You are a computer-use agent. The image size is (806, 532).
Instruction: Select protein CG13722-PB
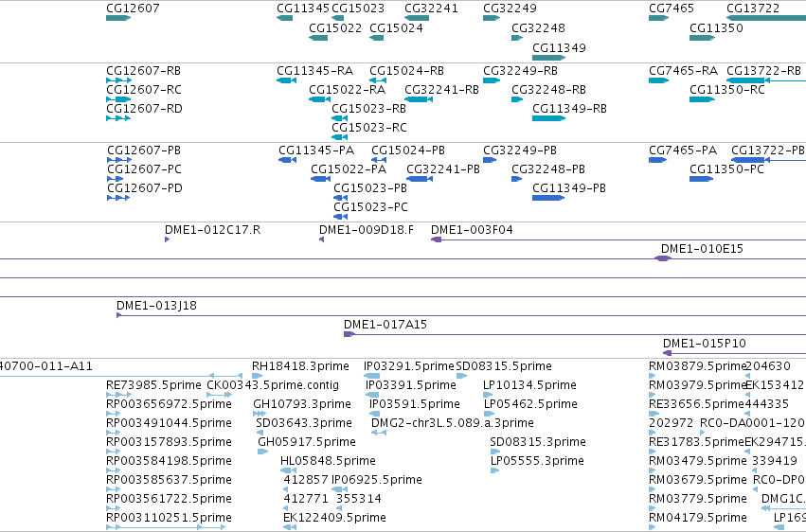click(768, 160)
